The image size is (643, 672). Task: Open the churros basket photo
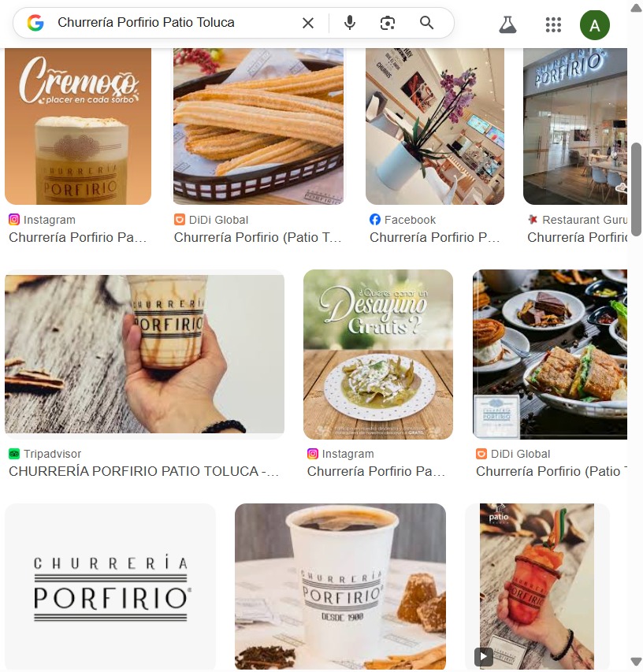(x=258, y=126)
